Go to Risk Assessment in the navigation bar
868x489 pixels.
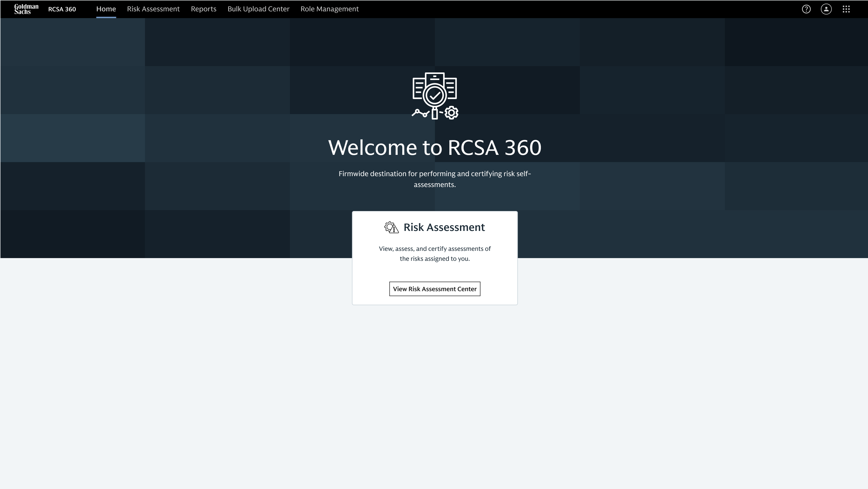click(153, 9)
